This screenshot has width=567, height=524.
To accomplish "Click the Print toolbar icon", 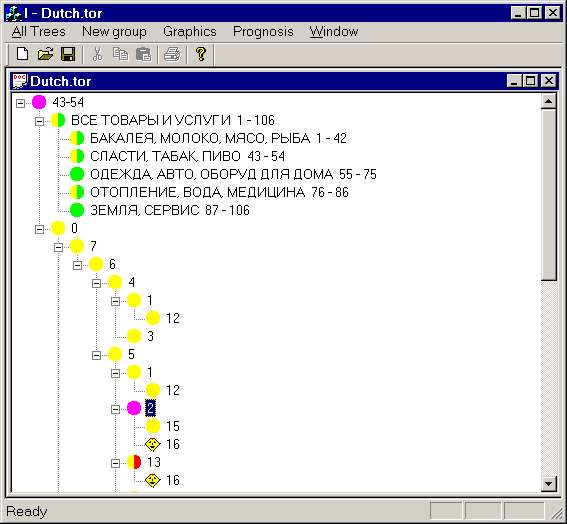I will 172,54.
